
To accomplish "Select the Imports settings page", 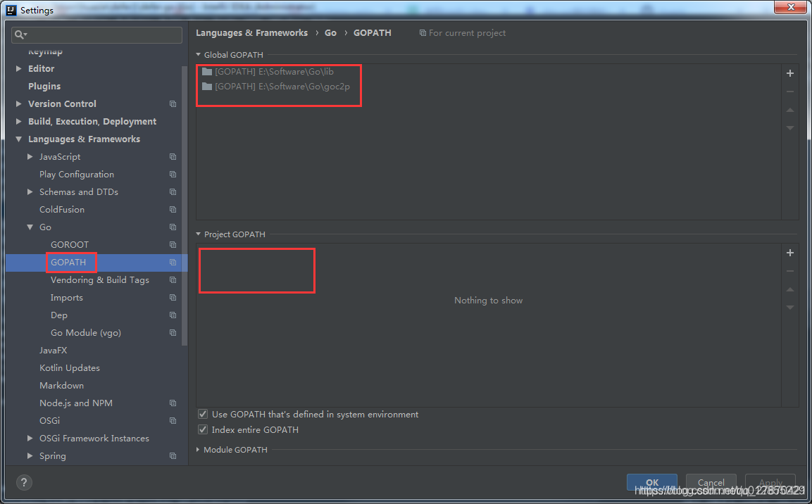I will click(x=66, y=298).
